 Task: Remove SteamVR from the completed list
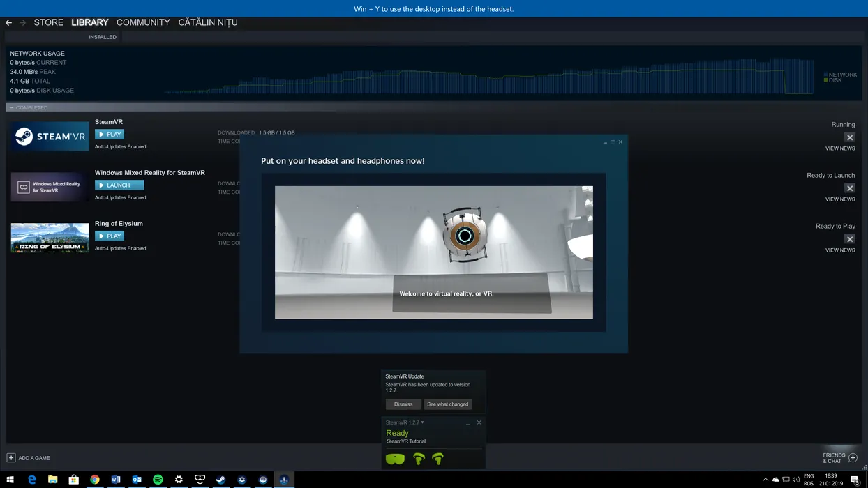[x=849, y=137]
